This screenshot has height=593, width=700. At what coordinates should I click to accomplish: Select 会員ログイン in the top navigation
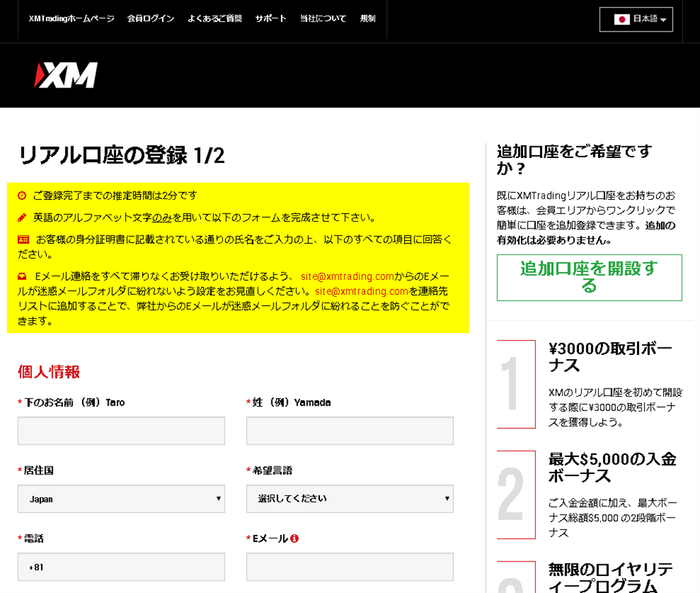pyautogui.click(x=150, y=18)
